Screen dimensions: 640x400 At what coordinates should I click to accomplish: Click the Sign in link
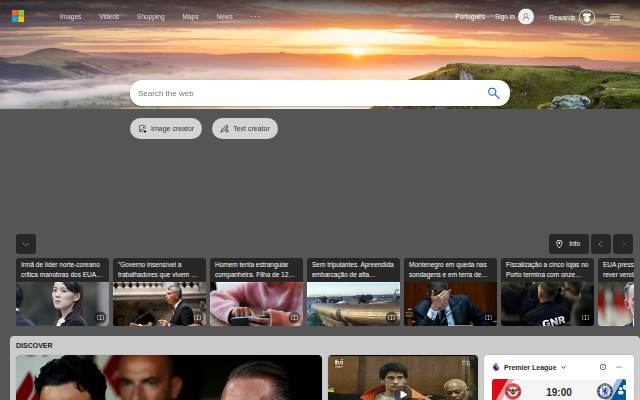pyautogui.click(x=504, y=17)
